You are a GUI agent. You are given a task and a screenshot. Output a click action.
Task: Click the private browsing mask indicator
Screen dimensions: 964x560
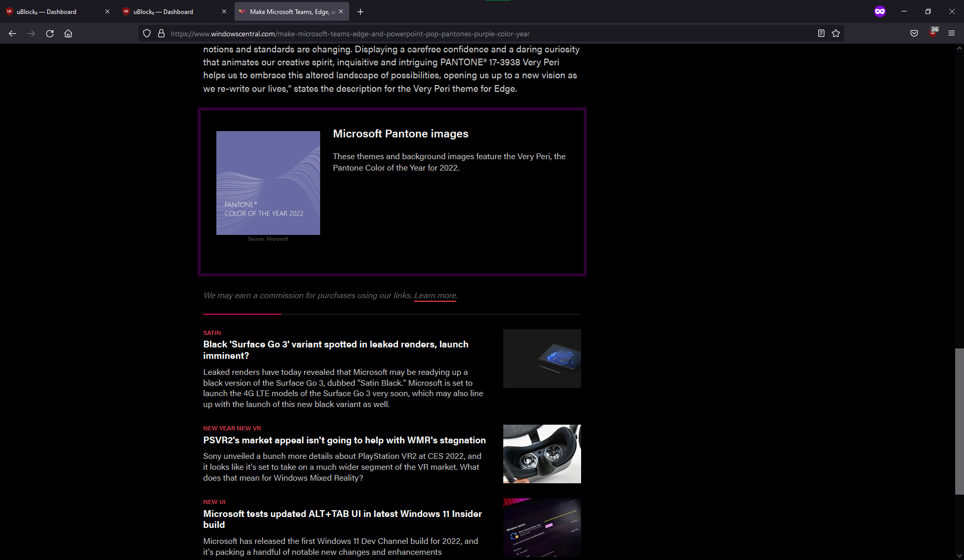point(880,11)
